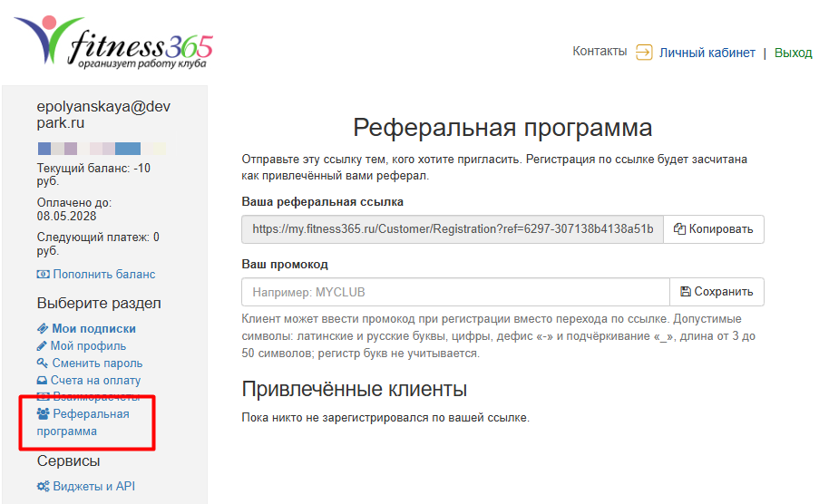Click the pencil icon beside Мой профиль
The width and height of the screenshot is (819, 504).
42,345
